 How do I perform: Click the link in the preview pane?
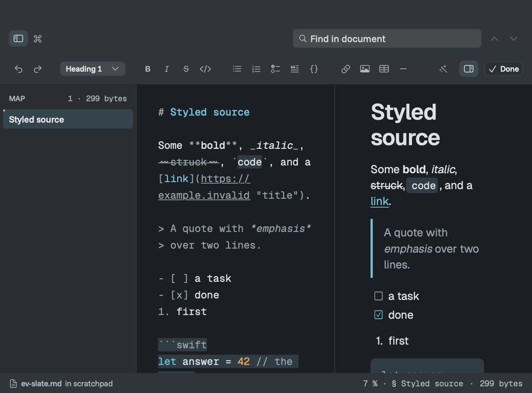click(380, 201)
